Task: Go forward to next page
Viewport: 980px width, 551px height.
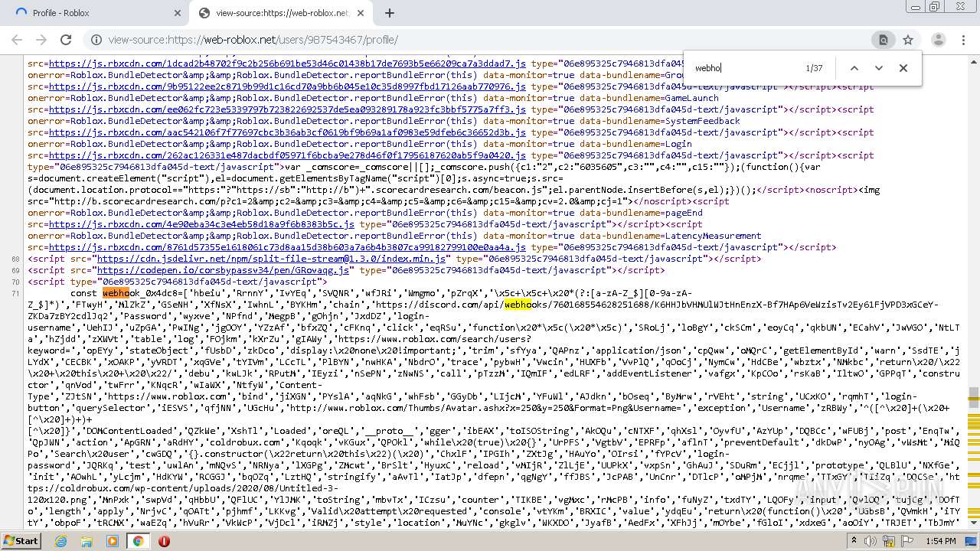Action: (x=41, y=40)
